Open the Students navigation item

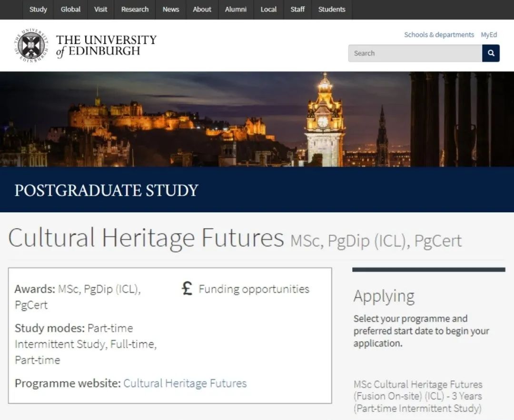pos(332,10)
